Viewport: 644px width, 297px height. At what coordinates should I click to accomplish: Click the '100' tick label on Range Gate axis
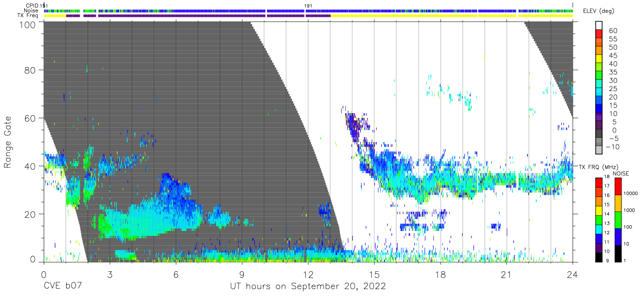click(x=28, y=24)
